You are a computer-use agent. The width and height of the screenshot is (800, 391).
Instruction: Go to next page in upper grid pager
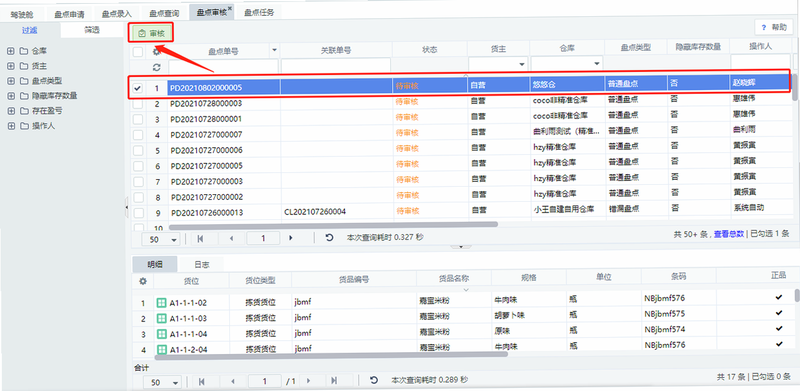291,238
